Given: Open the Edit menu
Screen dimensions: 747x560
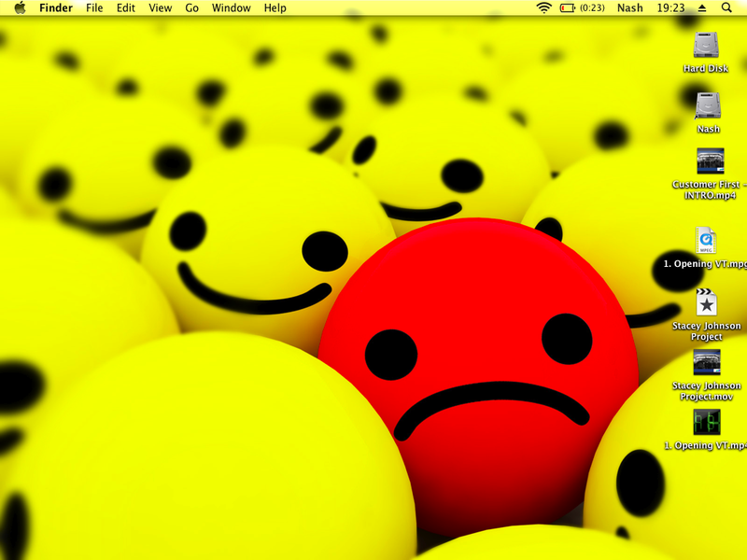Looking at the screenshot, I should [x=126, y=8].
